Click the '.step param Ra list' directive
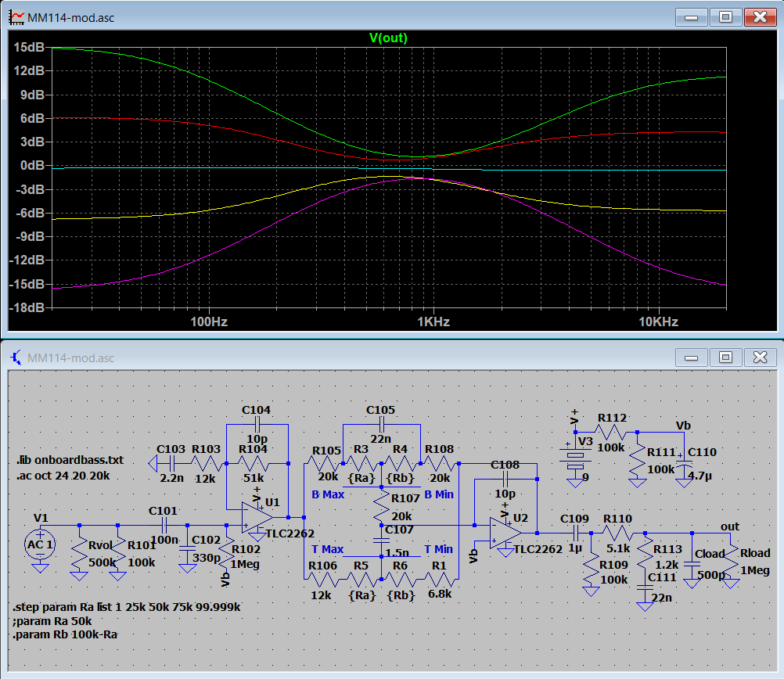The width and height of the screenshot is (784, 679). click(127, 607)
